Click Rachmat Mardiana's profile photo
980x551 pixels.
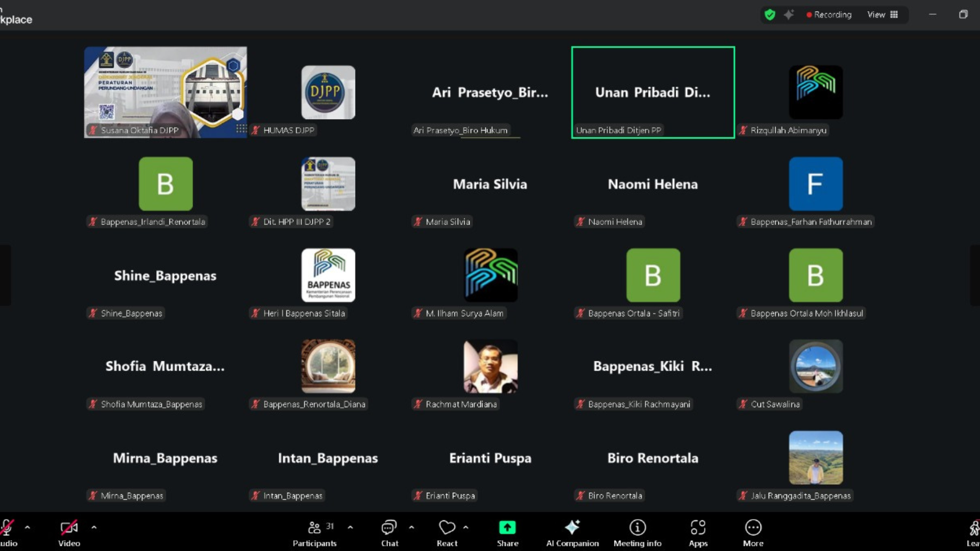[x=491, y=366]
